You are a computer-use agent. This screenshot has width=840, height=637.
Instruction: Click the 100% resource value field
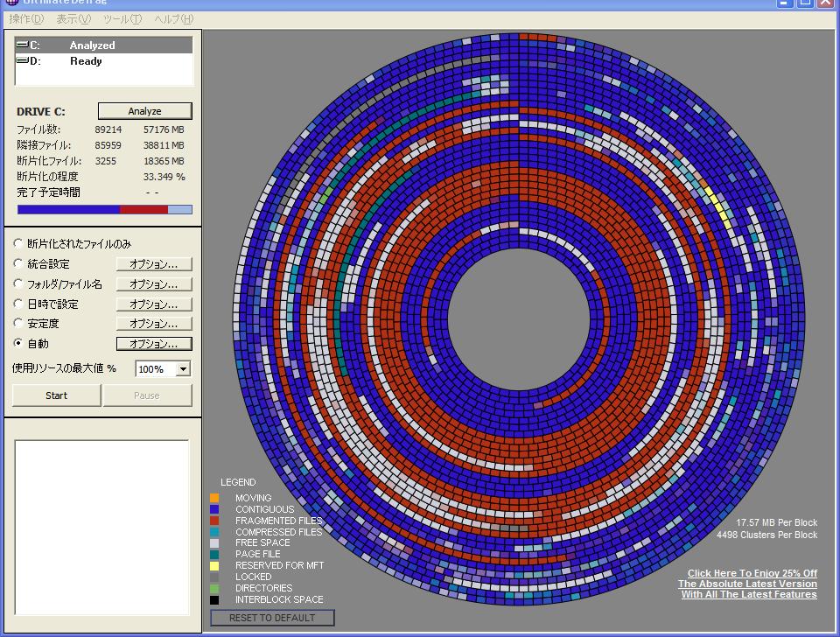coord(156,368)
